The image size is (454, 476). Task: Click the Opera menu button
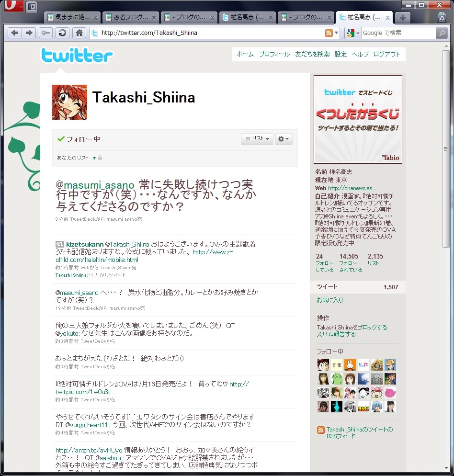14,6
